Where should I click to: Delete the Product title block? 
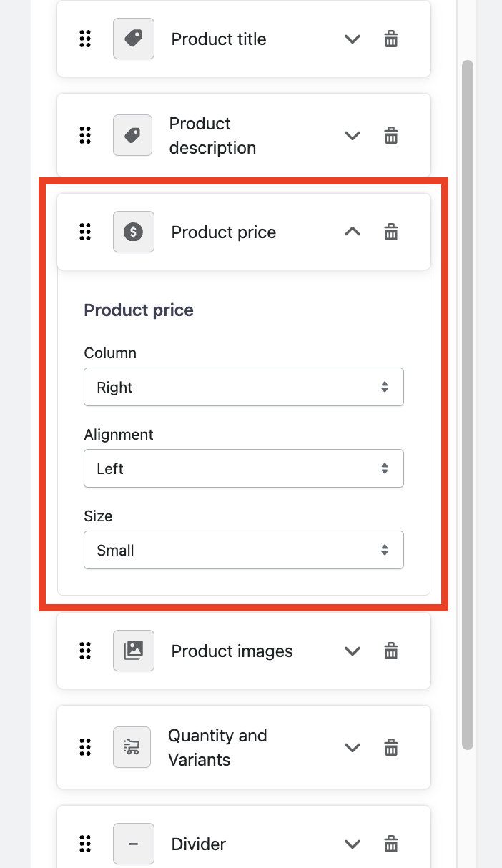tap(391, 39)
